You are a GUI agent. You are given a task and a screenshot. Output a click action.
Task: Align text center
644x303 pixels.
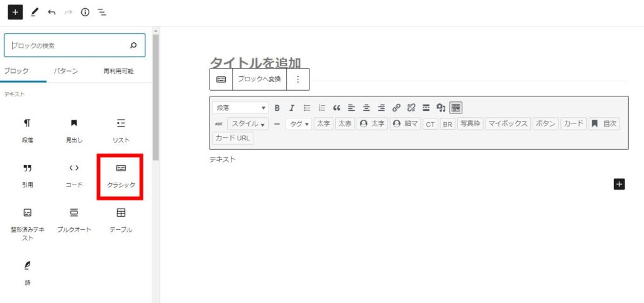[x=367, y=108]
